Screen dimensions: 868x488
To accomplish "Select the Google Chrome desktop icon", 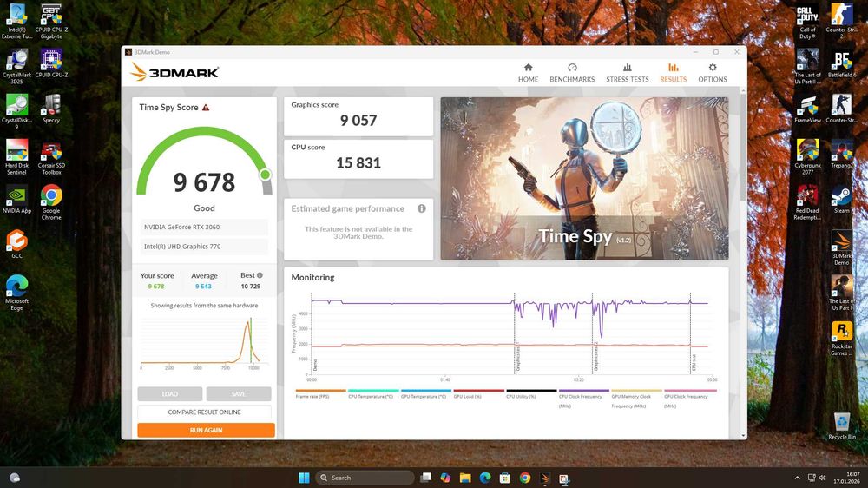I will click(51, 202).
